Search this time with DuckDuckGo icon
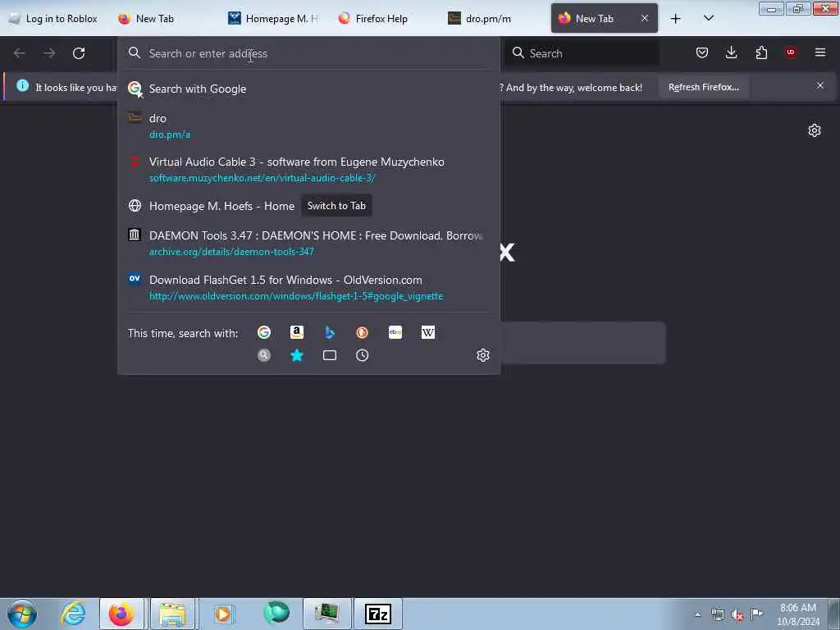Screen dimensions: 840x630 (362, 333)
